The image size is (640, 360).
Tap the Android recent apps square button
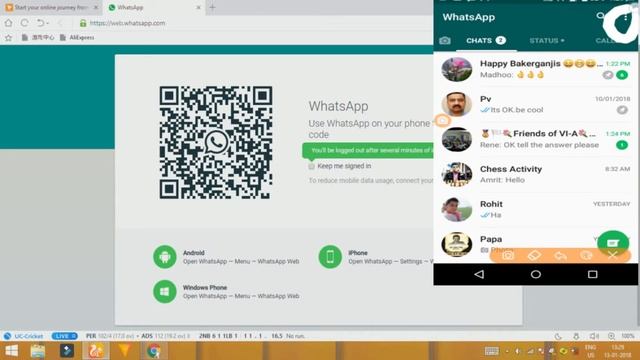coord(593,274)
